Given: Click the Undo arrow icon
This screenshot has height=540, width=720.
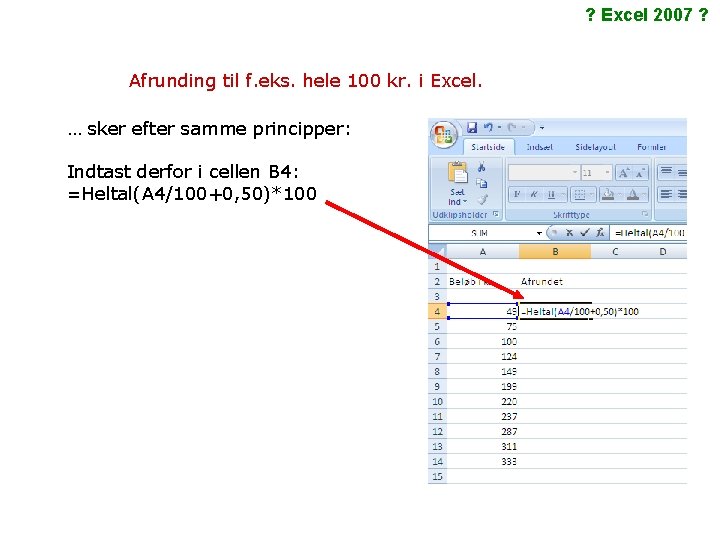Looking at the screenshot, I should (x=488, y=127).
